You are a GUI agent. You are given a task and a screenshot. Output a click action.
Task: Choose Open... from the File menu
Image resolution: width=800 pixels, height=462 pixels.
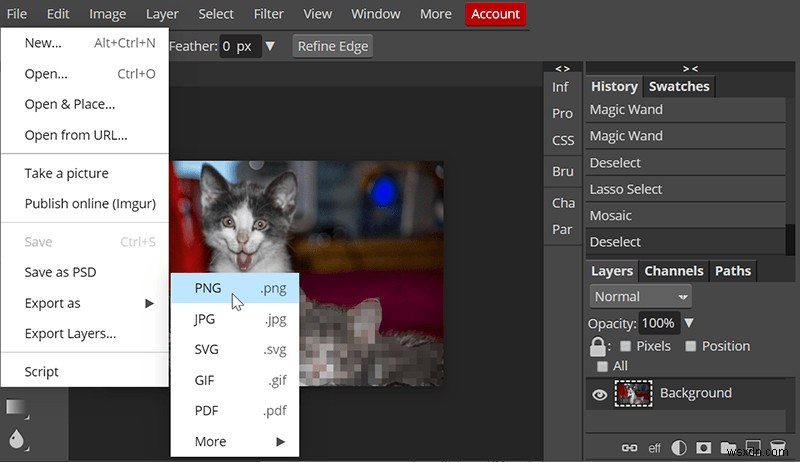(x=85, y=74)
